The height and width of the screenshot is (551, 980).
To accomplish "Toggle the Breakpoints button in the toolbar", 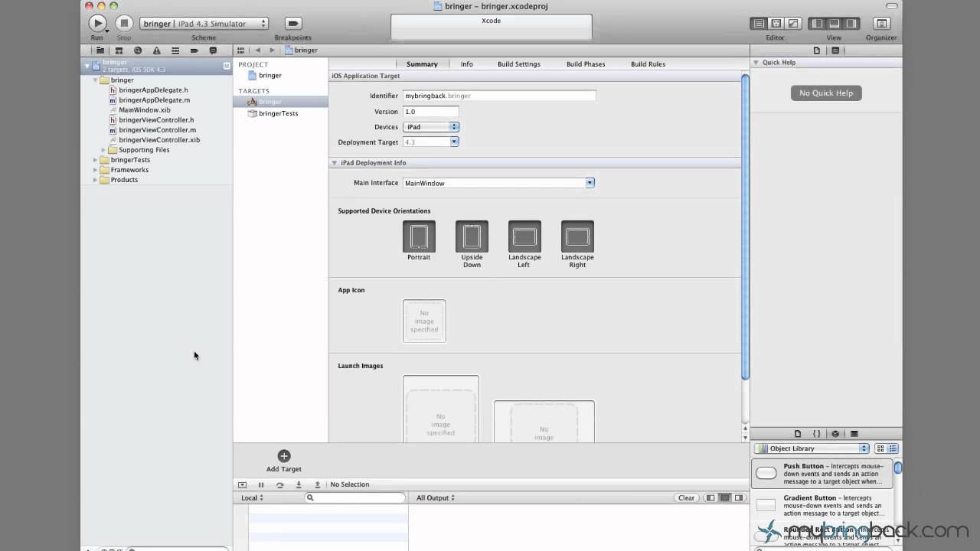I will point(293,24).
